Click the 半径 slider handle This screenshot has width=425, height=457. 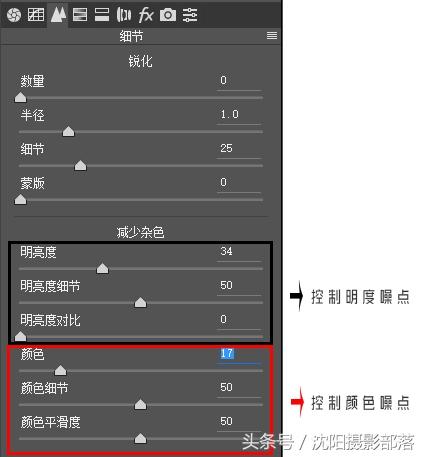pos(68,131)
